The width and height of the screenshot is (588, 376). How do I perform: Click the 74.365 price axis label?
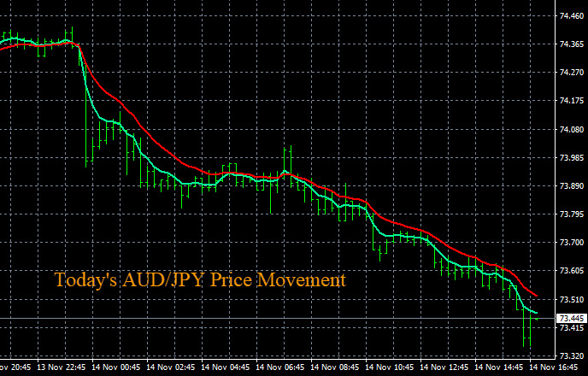[x=570, y=44]
